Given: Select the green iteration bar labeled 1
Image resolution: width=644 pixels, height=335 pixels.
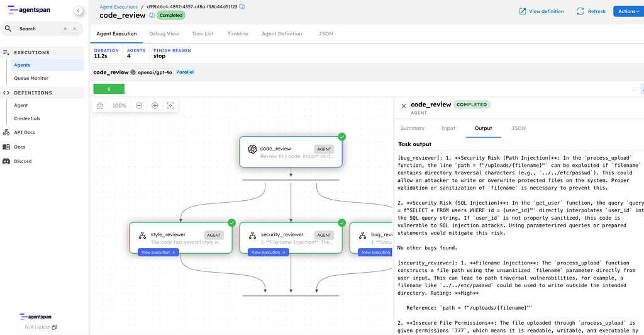Looking at the screenshot, I should tap(109, 89).
